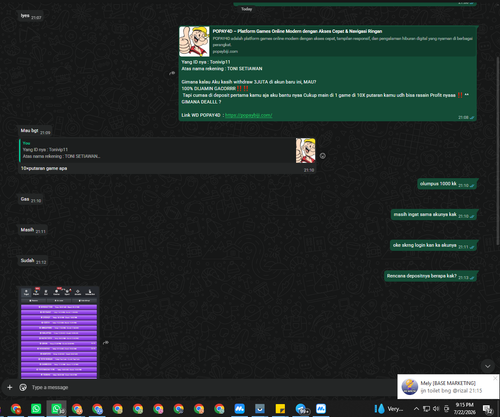This screenshot has height=417, width=500.
Task: Select the 'Rencana depositnya berapa kak?' message
Action: coord(431,276)
